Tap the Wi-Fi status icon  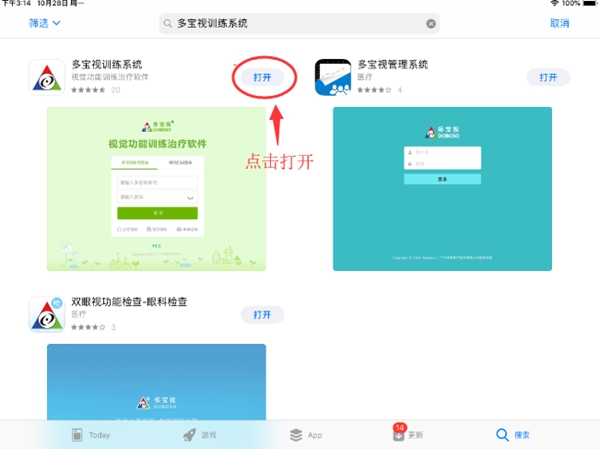554,3
